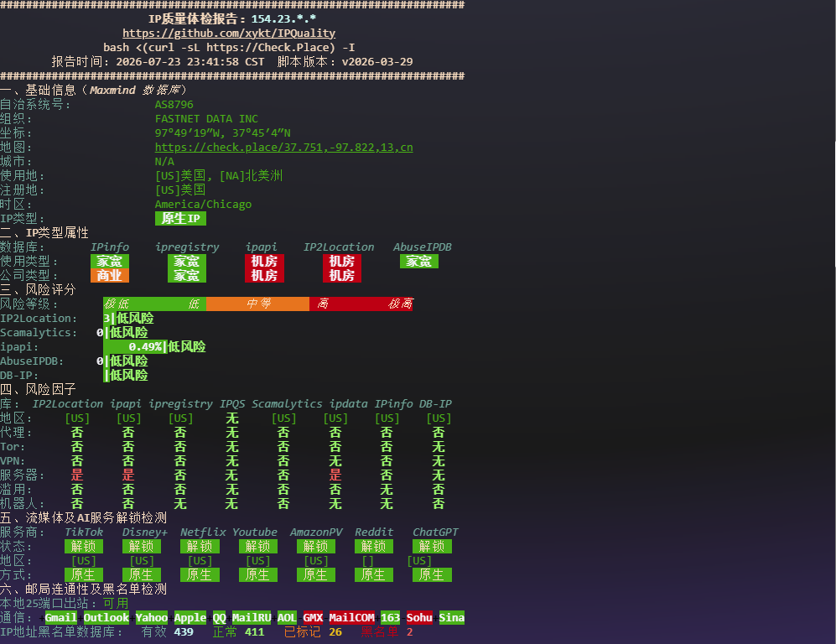Viewport: 836px width, 644px height.
Task: Click AbuseIPDB 家宽 badge
Action: [419, 262]
